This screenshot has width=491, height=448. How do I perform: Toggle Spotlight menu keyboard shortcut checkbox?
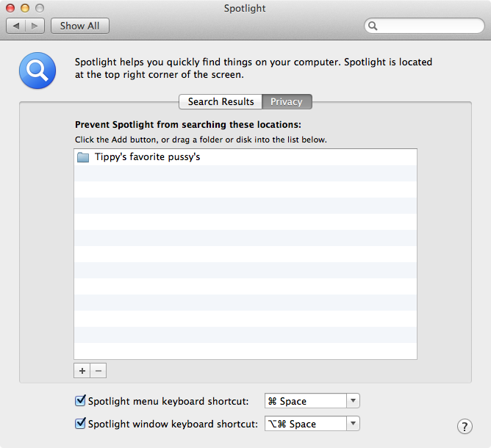tap(80, 401)
